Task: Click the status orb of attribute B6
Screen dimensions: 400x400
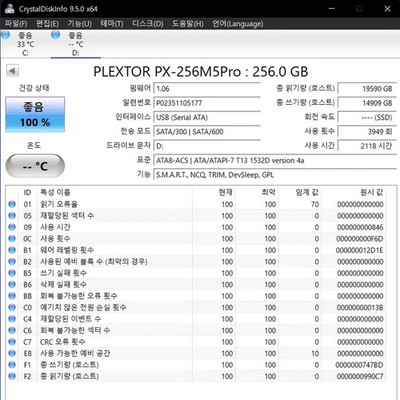Action: click(x=12, y=284)
